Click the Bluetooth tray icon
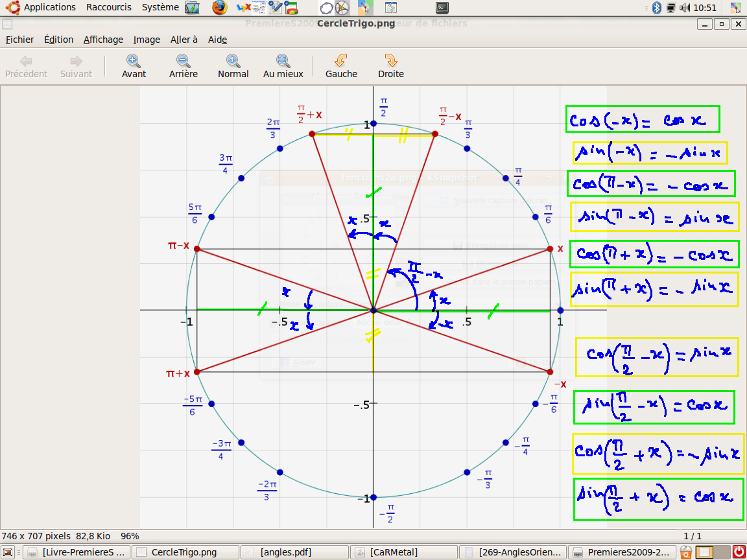Viewport: 747px width, 560px height. (656, 8)
